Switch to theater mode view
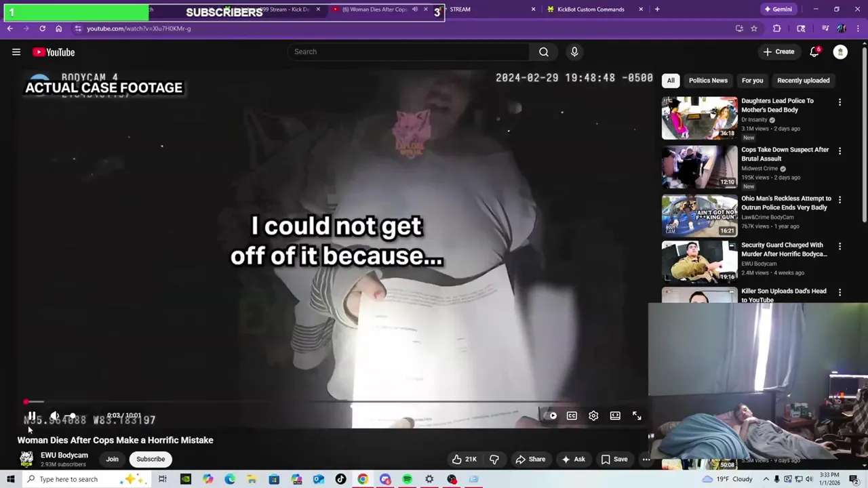Viewport: 868px width, 488px height. [x=615, y=416]
